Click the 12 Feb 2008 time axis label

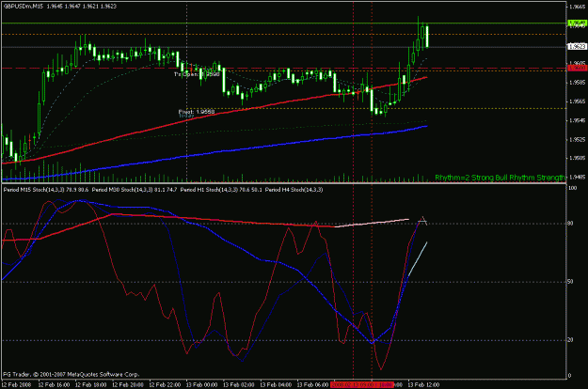[x=16, y=384]
